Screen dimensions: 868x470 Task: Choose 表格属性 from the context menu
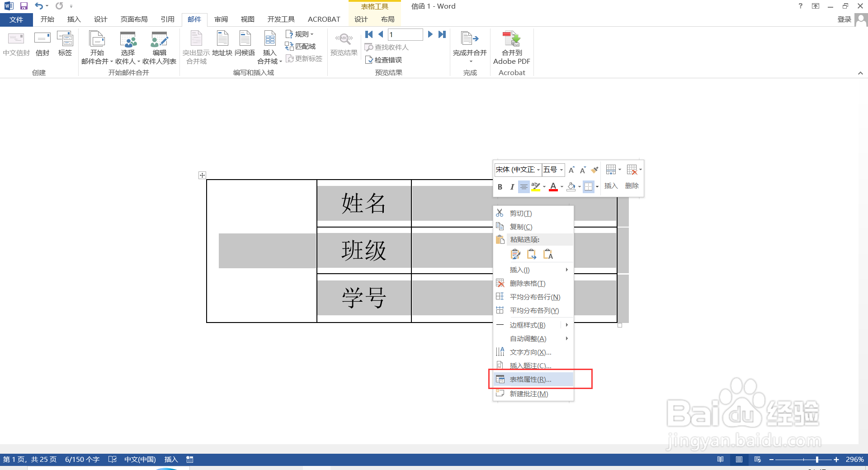(x=530, y=379)
